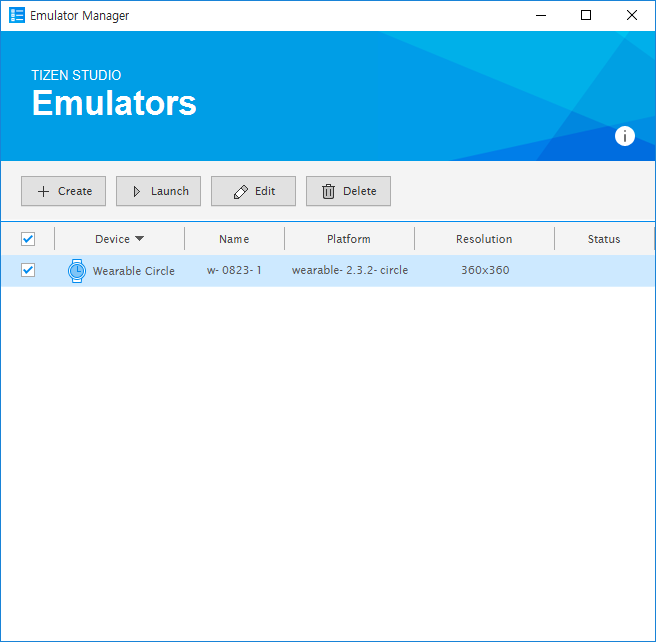Viewport: 656px width, 642px height.
Task: Click the Device column sort arrow
Action: tap(139, 239)
